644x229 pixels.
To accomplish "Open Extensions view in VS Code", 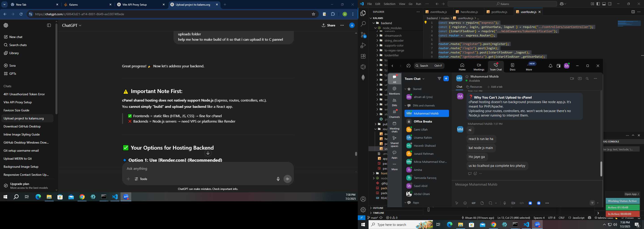I will point(363,56).
